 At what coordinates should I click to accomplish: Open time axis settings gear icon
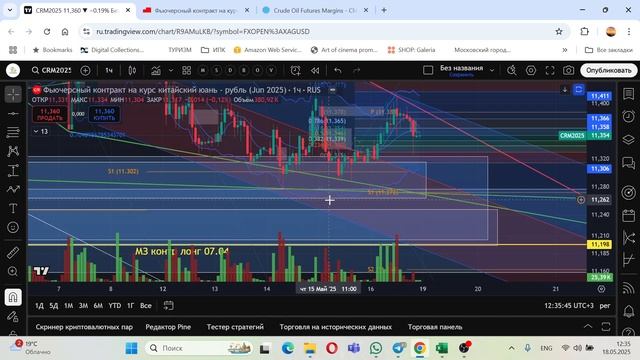pyautogui.click(x=601, y=289)
